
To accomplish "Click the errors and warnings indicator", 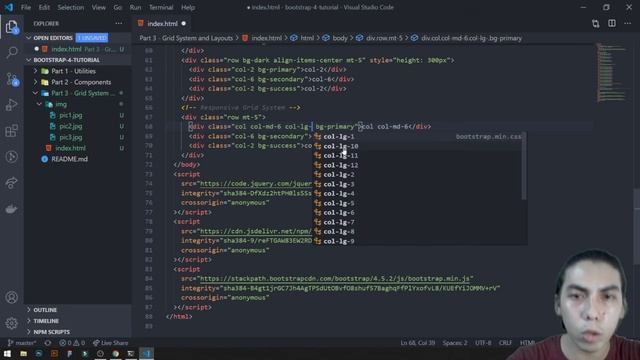I will pyautogui.click(x=72, y=343).
